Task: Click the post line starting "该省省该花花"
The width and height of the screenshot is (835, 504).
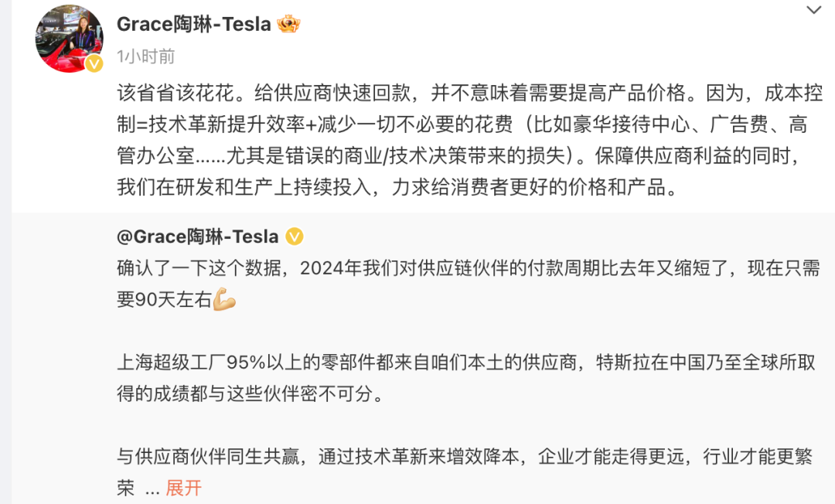Action: (x=470, y=93)
